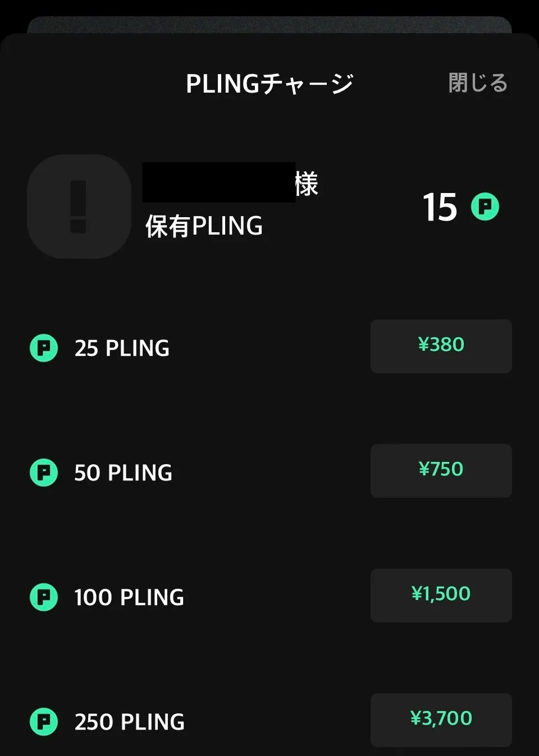Tap the redacted username field

point(219,182)
